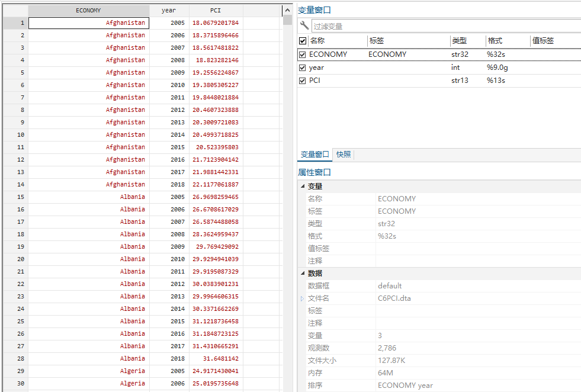The image size is (581, 392).
Task: Sort by the 类型 column header
Action: click(460, 41)
